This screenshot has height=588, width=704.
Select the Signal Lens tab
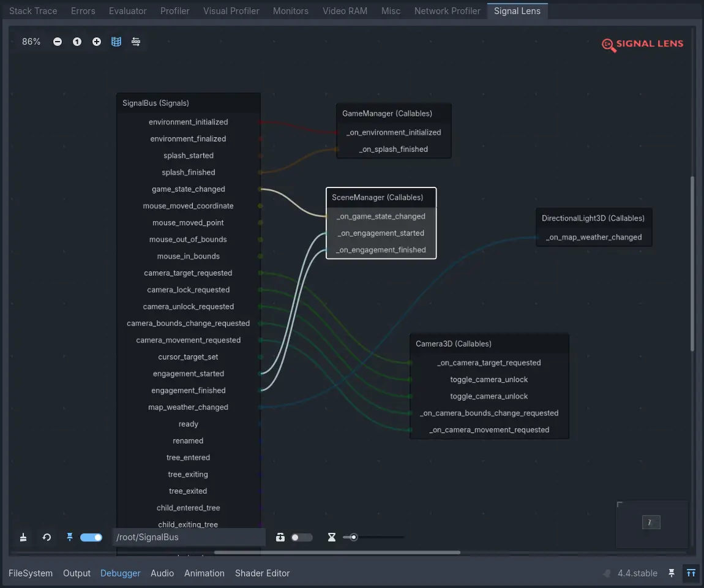(x=517, y=11)
